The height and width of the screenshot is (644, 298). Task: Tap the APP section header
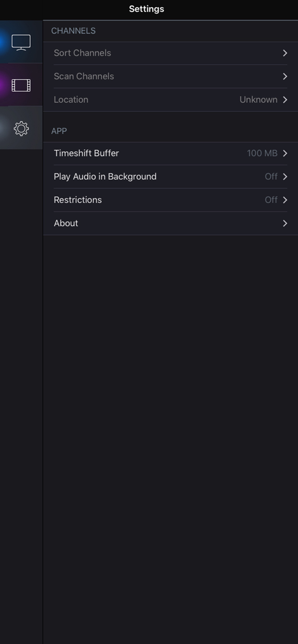(x=59, y=131)
